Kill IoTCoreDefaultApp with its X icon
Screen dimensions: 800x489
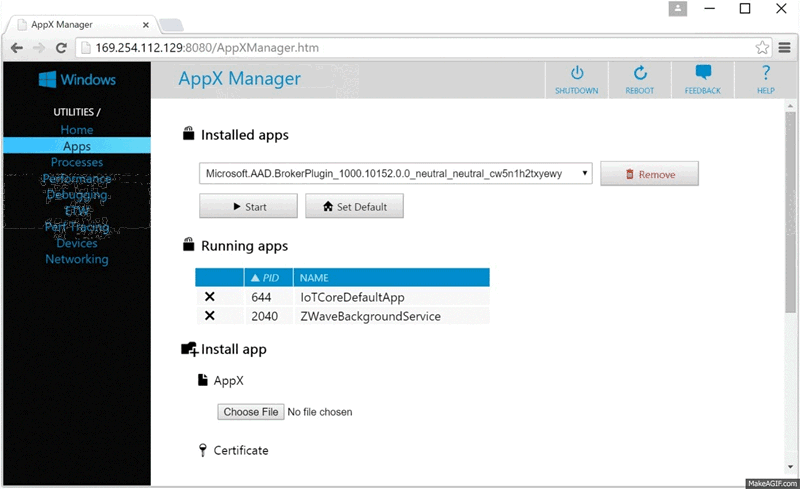(x=210, y=297)
